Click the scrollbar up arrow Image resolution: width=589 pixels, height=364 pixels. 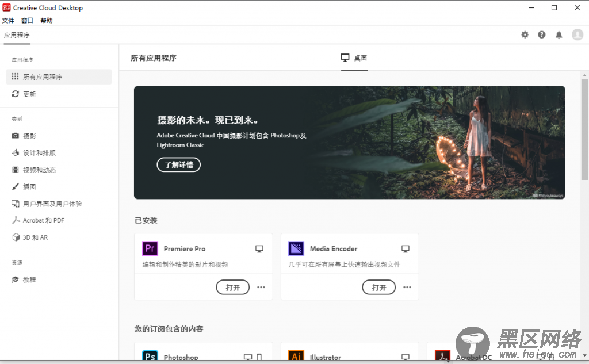click(x=584, y=75)
